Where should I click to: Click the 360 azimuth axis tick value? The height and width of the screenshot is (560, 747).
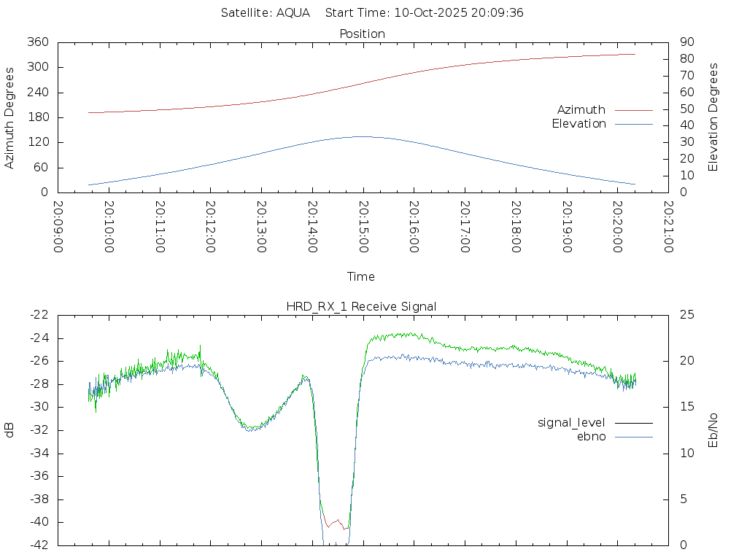(x=38, y=42)
